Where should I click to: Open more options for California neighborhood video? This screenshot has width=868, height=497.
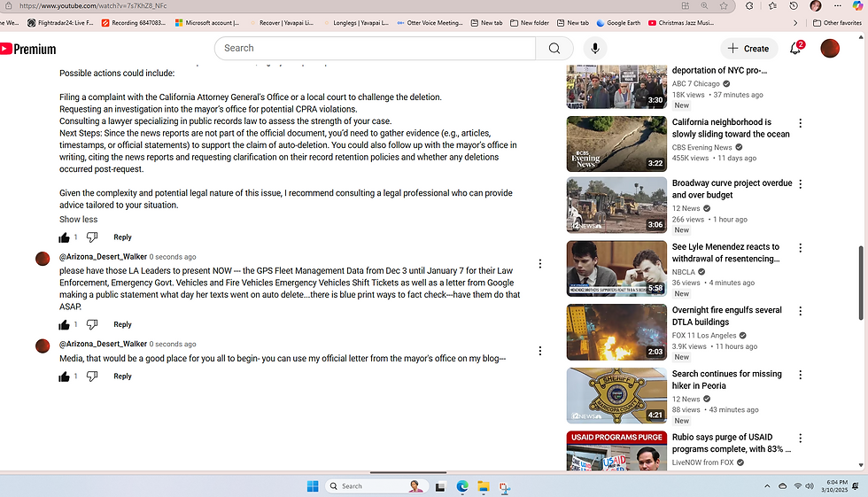(x=801, y=123)
